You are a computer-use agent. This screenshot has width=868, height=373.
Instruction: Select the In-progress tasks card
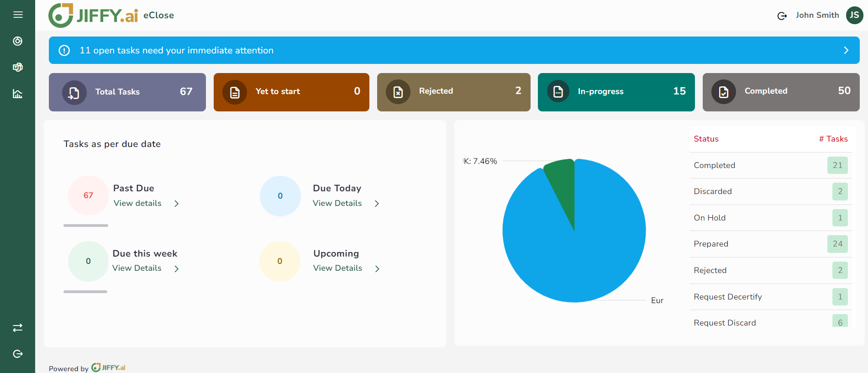point(616,92)
